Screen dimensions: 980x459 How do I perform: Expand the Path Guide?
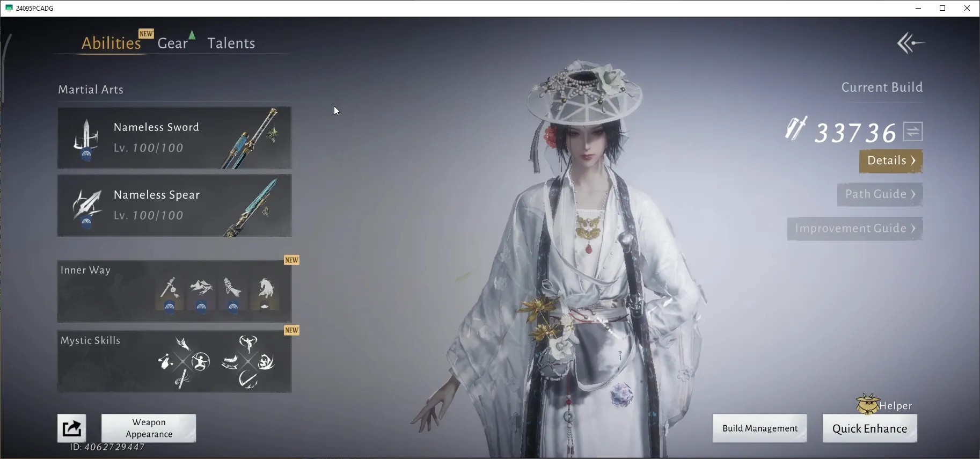[x=880, y=194]
